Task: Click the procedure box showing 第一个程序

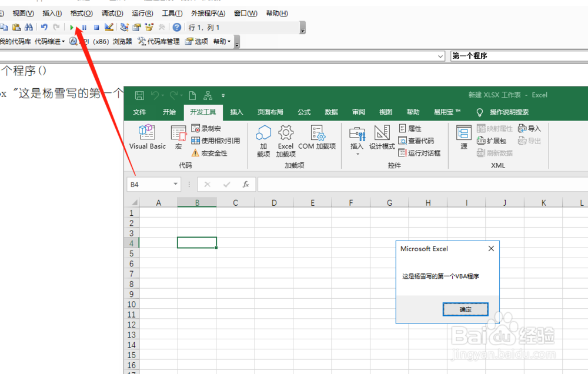Action: (x=519, y=56)
